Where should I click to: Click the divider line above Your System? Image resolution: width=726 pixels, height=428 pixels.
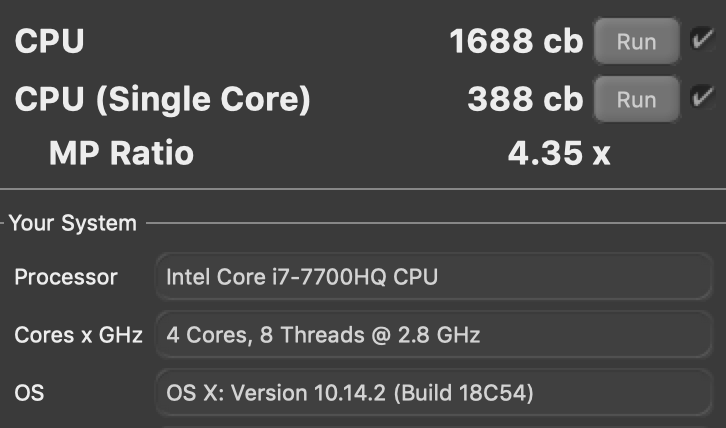(x=363, y=188)
